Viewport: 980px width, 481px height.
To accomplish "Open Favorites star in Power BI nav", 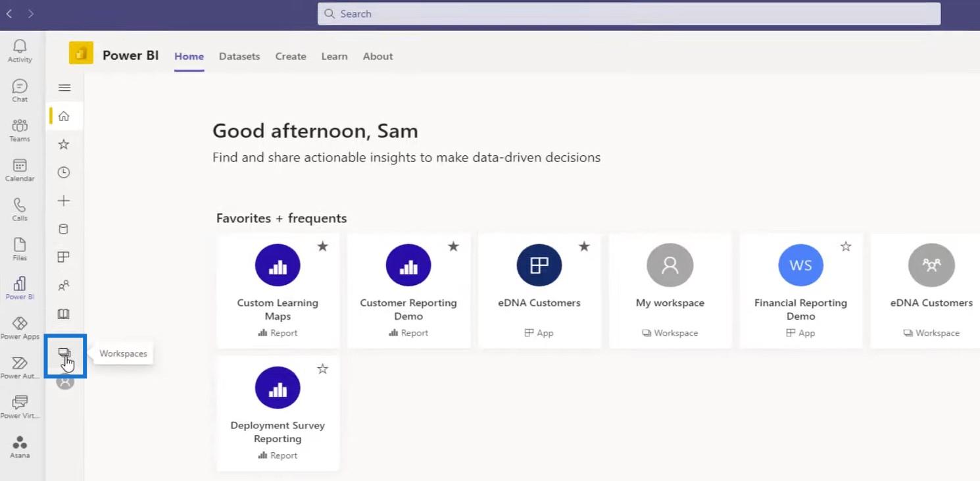I will pos(64,144).
